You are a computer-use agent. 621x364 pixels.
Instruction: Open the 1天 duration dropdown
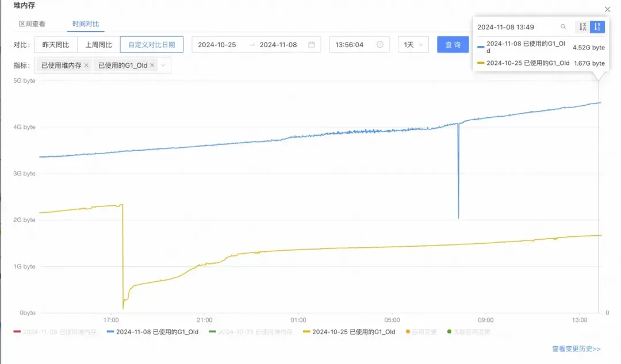click(413, 45)
